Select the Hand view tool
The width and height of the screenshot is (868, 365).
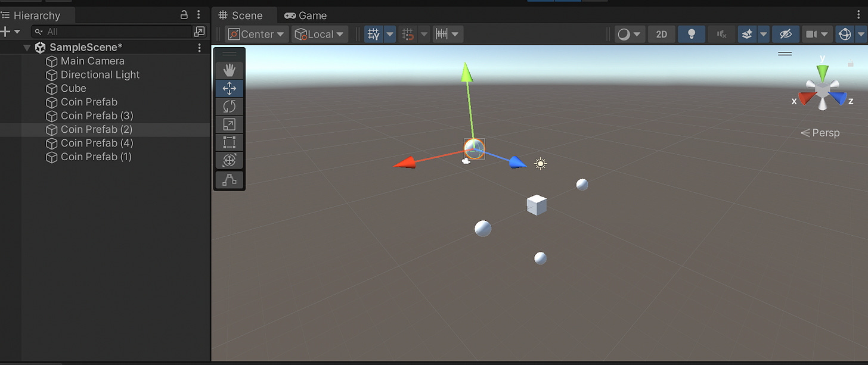230,70
